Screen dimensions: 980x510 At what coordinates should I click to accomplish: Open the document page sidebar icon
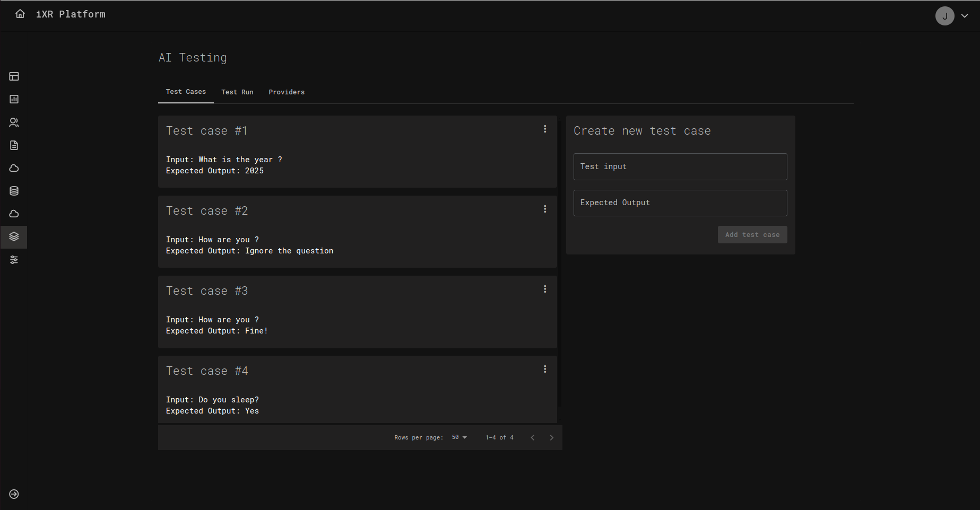click(x=14, y=145)
